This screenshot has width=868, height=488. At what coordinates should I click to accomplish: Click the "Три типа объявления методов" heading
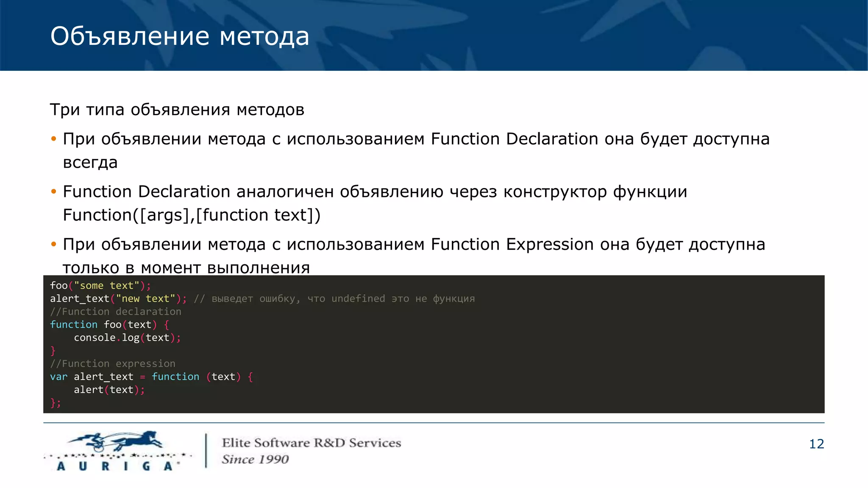(x=177, y=110)
